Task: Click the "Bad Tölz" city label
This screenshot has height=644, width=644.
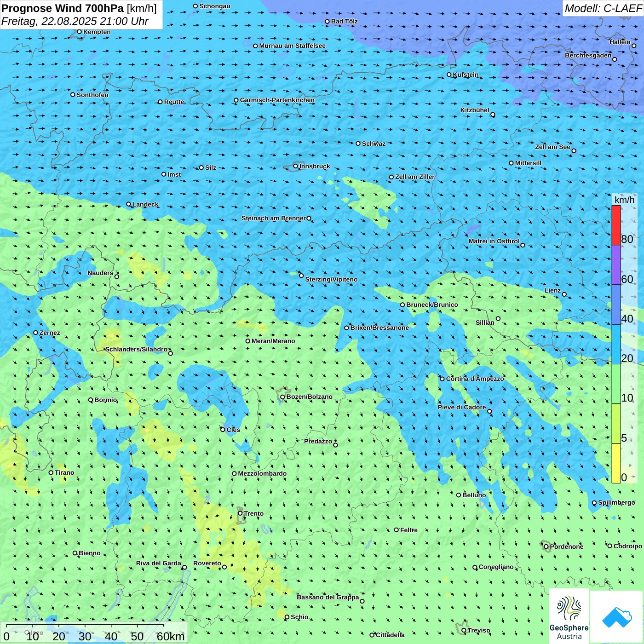Action: [x=345, y=21]
